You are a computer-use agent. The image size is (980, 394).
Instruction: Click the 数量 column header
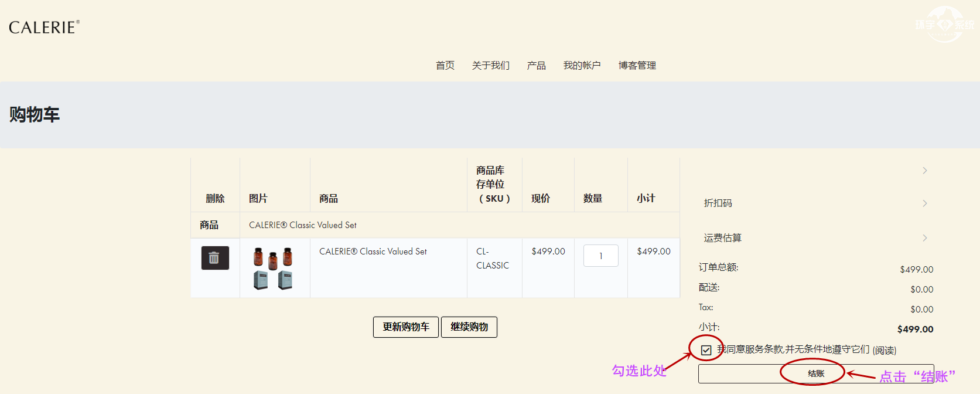tap(593, 198)
